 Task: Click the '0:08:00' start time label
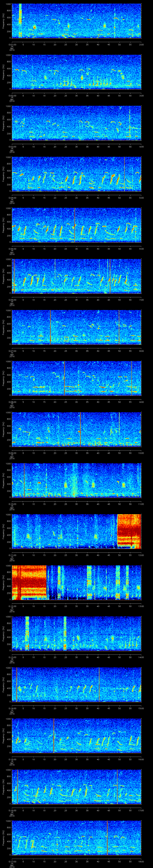click(x=12, y=402)
